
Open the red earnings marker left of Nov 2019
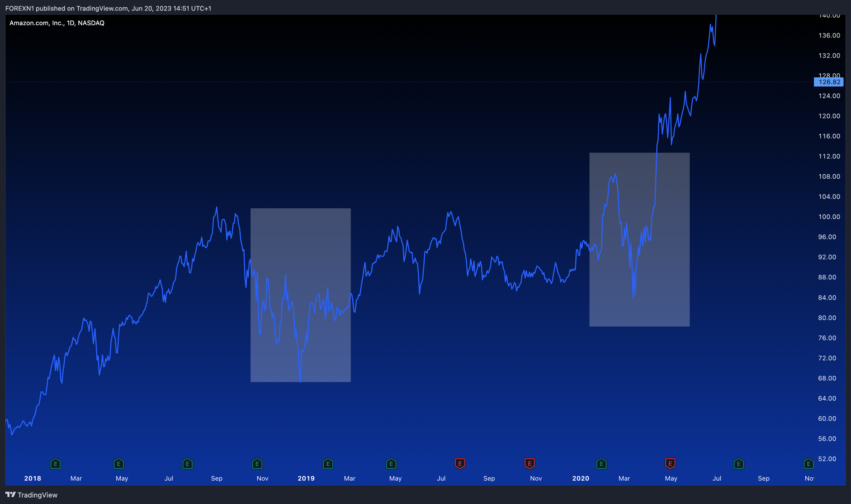pos(530,464)
